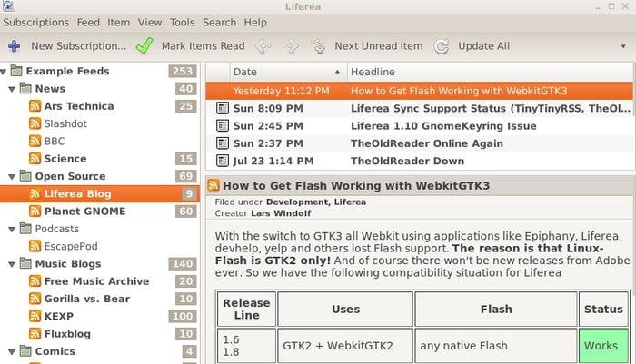Click item icon for Liferea Sync Support Status

pyautogui.click(x=223, y=108)
